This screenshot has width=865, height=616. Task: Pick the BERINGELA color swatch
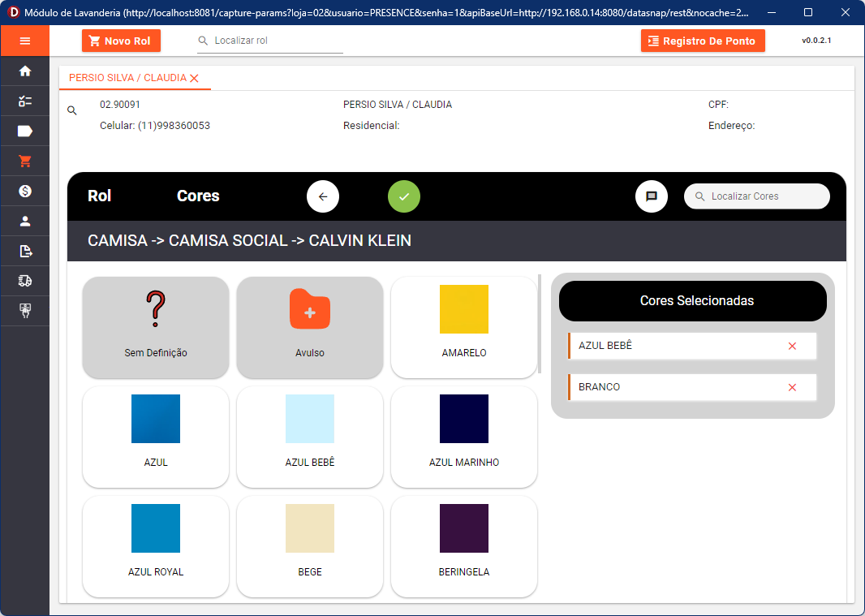(x=464, y=528)
